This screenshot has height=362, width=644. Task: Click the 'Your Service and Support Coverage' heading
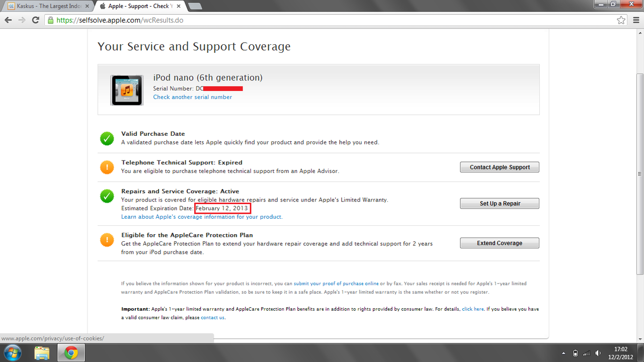click(194, 47)
